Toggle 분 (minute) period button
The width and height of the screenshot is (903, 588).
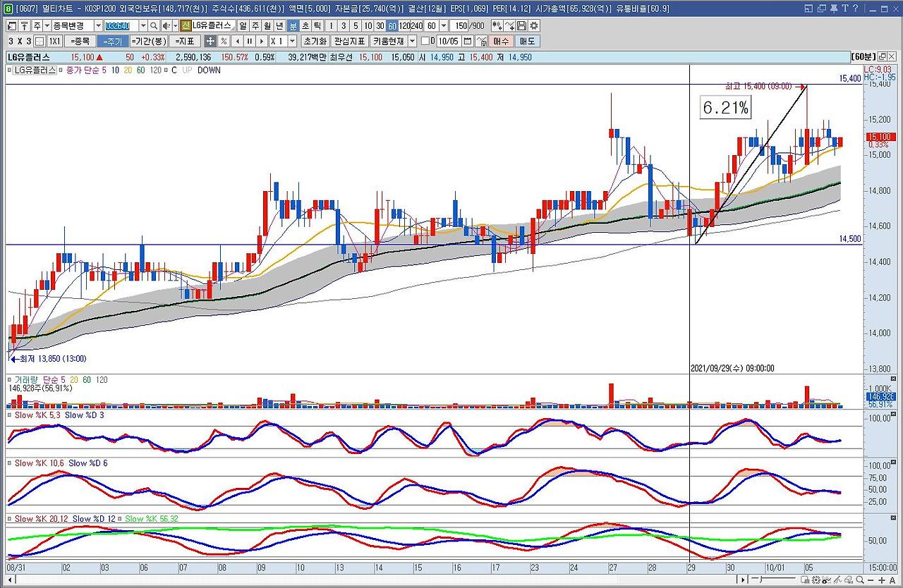coord(293,25)
